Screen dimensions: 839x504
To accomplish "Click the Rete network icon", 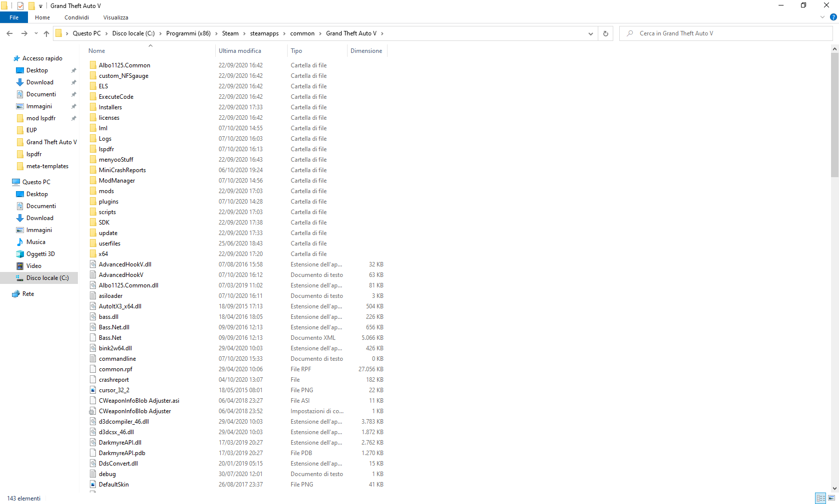I will click(x=16, y=294).
